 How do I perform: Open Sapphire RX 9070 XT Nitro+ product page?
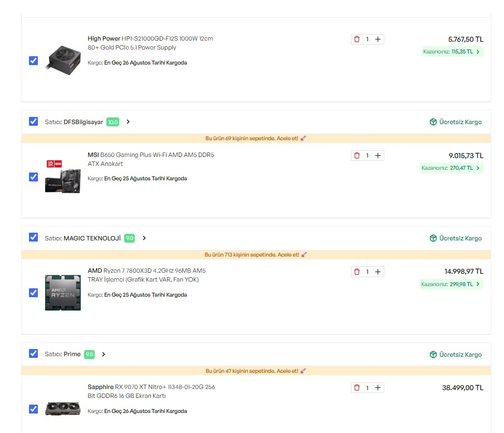151,391
